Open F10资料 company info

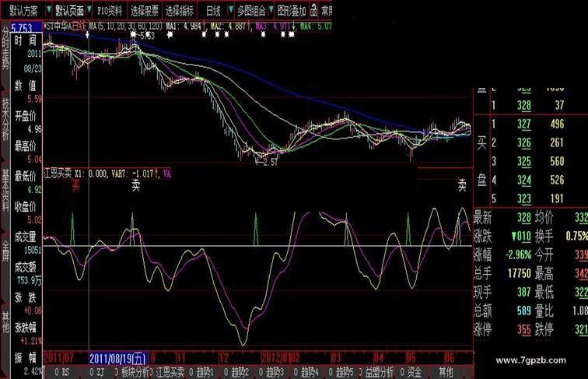click(x=110, y=11)
